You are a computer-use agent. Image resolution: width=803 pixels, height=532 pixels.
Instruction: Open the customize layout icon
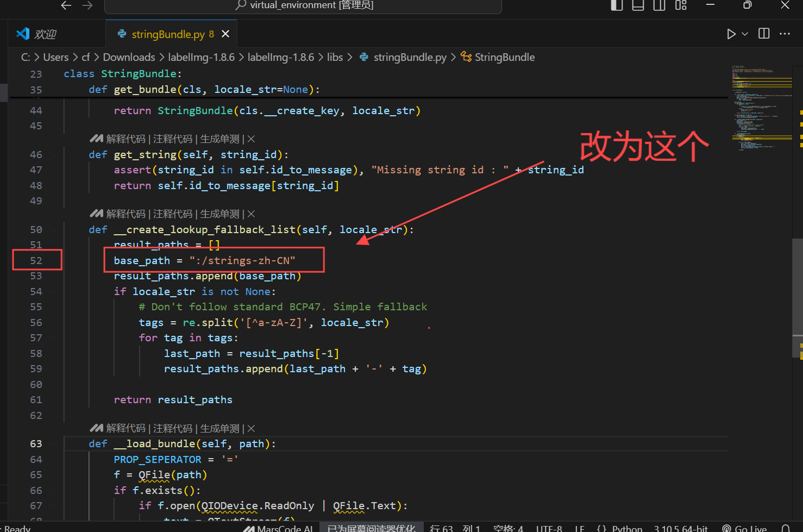(681, 5)
